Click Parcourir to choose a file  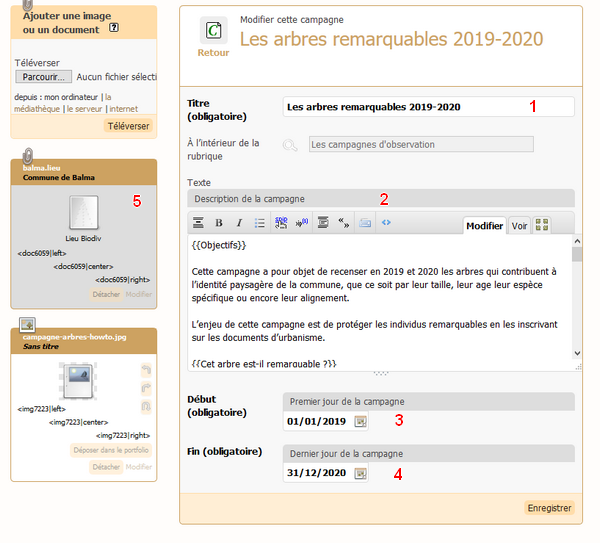point(43,76)
